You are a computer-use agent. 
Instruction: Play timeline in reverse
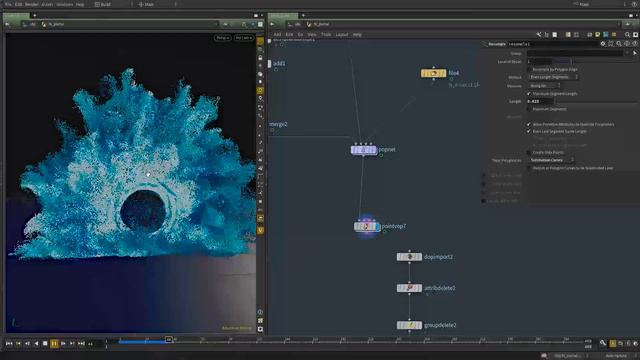pos(36,344)
